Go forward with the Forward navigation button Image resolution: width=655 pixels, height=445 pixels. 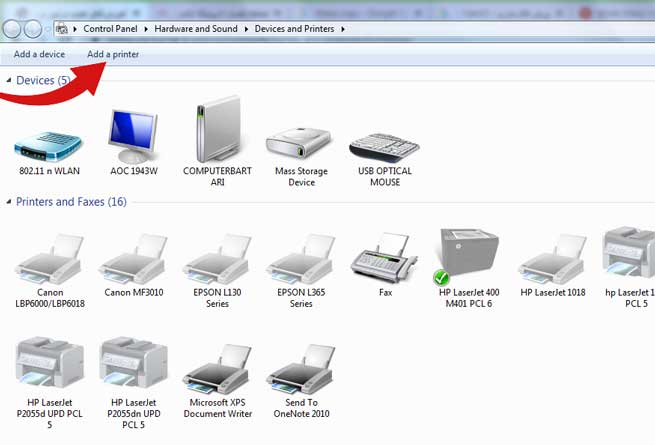(x=33, y=29)
